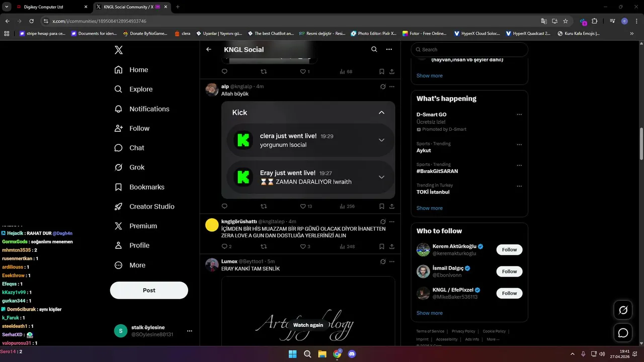View analytics showing 256 views
Screen dimensions: 644x362
point(347,206)
